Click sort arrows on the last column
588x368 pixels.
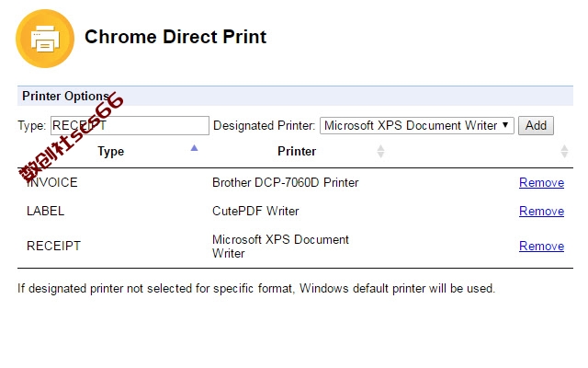(564, 151)
